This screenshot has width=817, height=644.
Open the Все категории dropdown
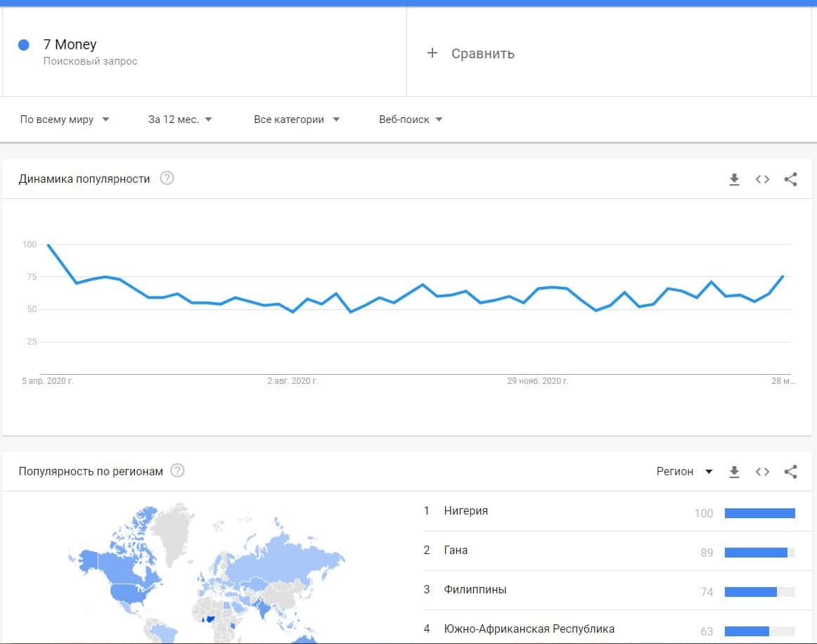[x=297, y=120]
